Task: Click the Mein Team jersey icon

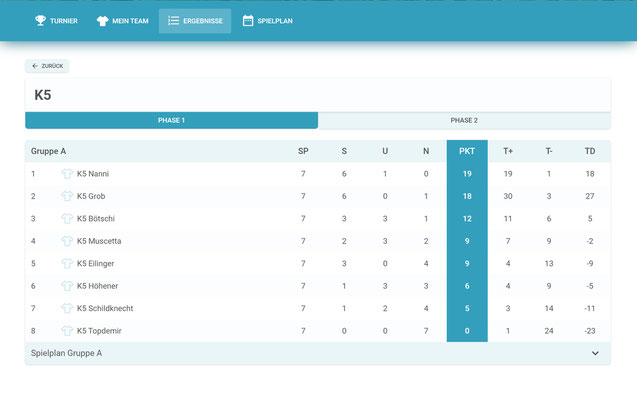Action: click(x=102, y=21)
